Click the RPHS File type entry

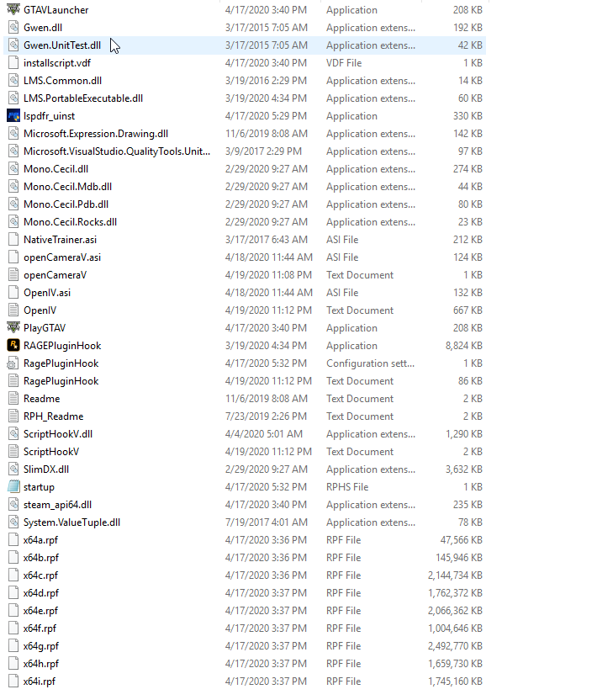click(347, 487)
